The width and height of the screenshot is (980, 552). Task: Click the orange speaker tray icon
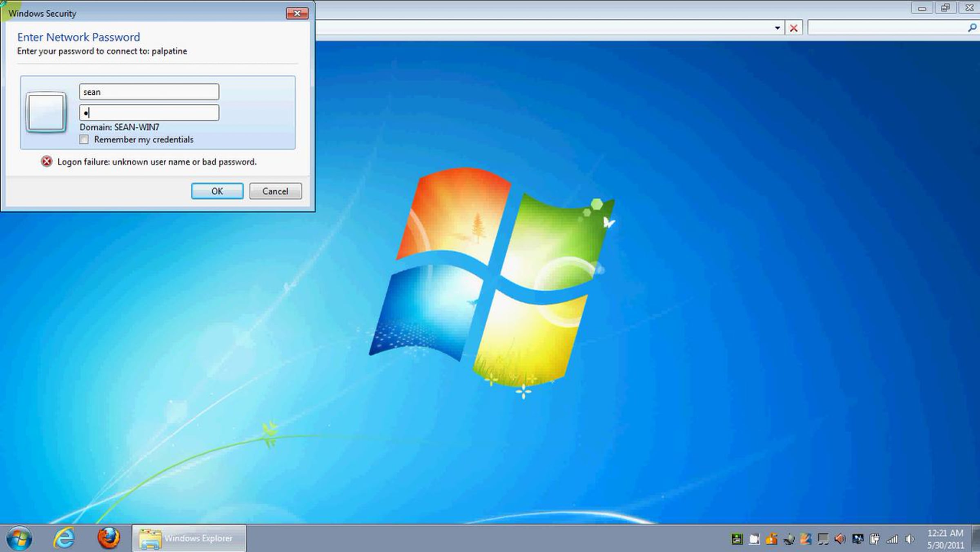click(840, 539)
